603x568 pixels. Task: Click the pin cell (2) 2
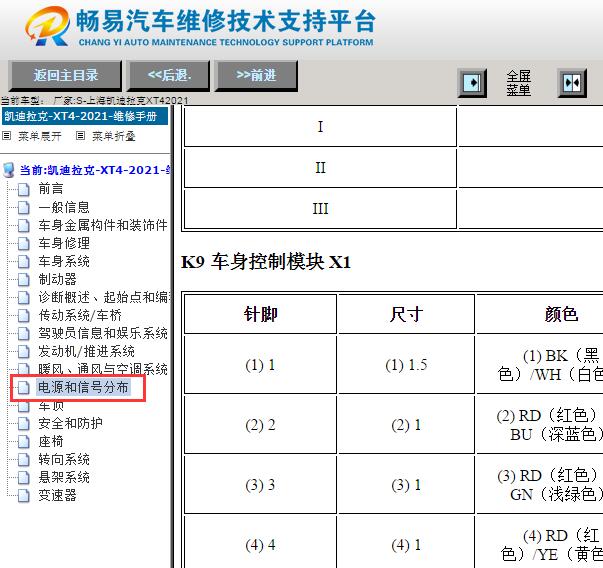tap(260, 425)
